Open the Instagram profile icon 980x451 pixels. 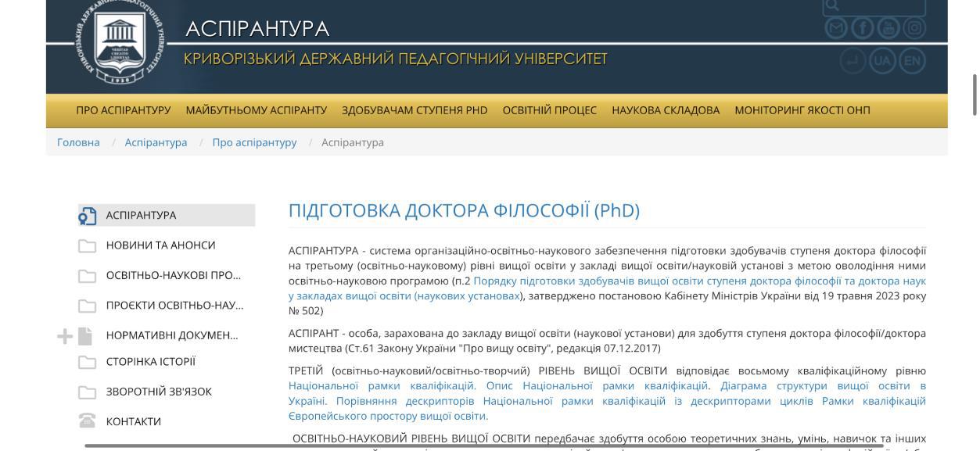[x=914, y=29]
